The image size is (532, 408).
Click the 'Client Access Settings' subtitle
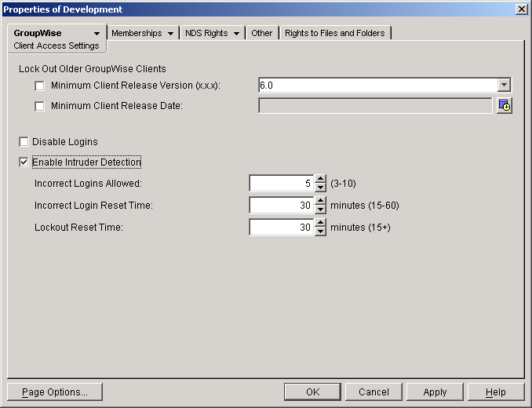[x=56, y=46]
